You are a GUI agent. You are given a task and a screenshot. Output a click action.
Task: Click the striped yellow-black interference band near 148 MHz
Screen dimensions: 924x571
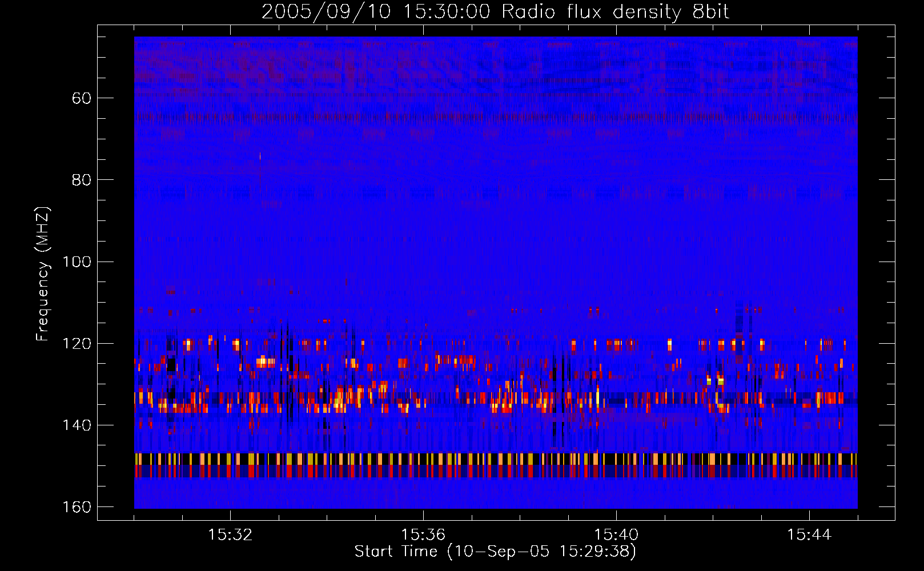[x=496, y=459]
